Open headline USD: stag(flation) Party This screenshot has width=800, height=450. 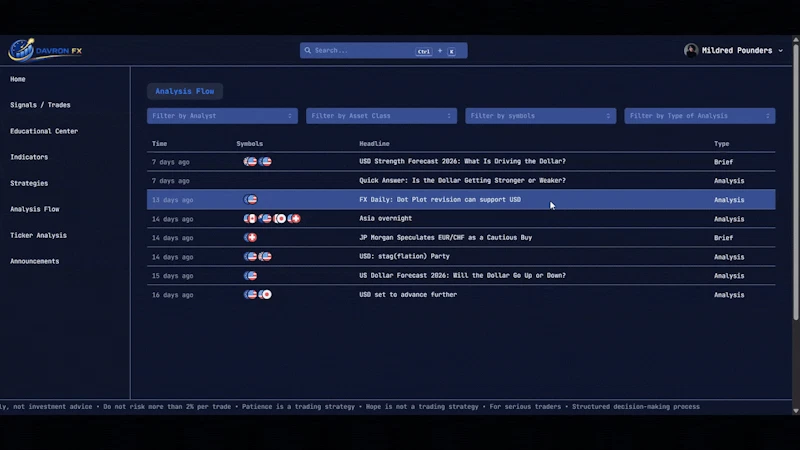point(404,256)
